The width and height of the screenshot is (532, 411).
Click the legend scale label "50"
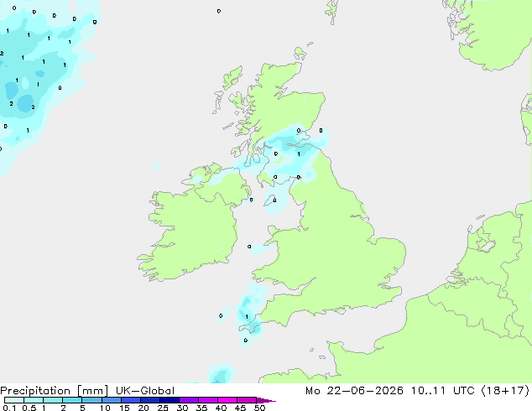(259, 408)
